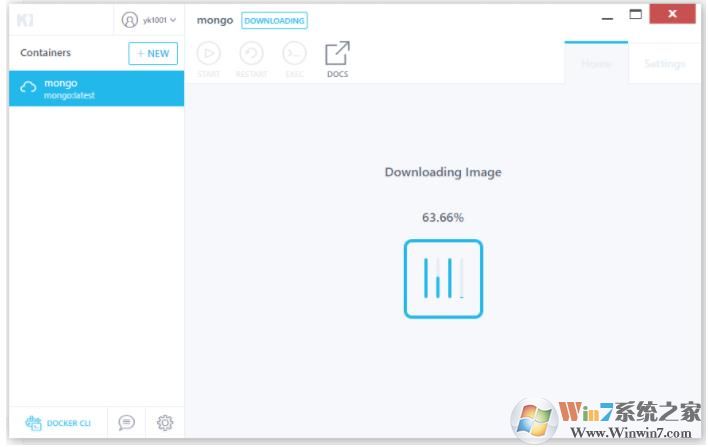Screen dimensions: 708x447
Task: Select the mongo container in sidebar
Action: (96, 88)
